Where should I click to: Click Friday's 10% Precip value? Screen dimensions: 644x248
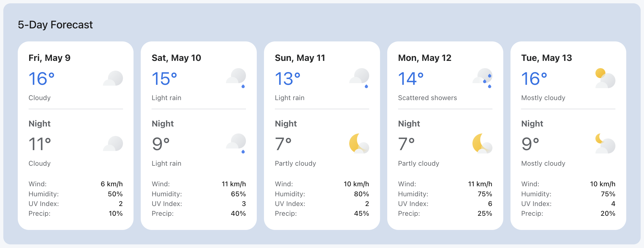(x=116, y=214)
